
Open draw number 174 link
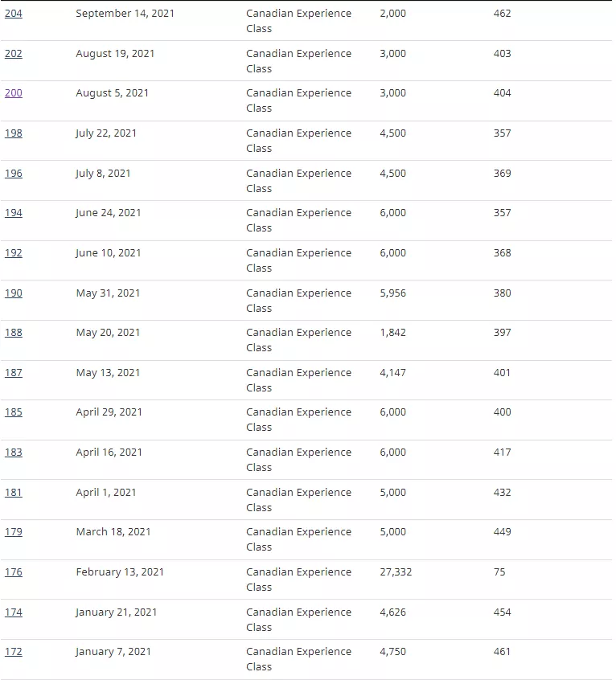(14, 612)
